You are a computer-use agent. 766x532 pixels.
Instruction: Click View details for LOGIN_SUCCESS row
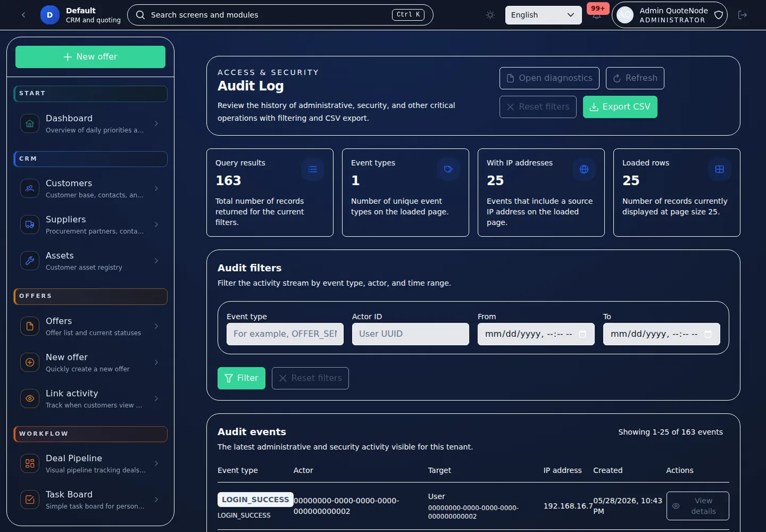click(698, 506)
